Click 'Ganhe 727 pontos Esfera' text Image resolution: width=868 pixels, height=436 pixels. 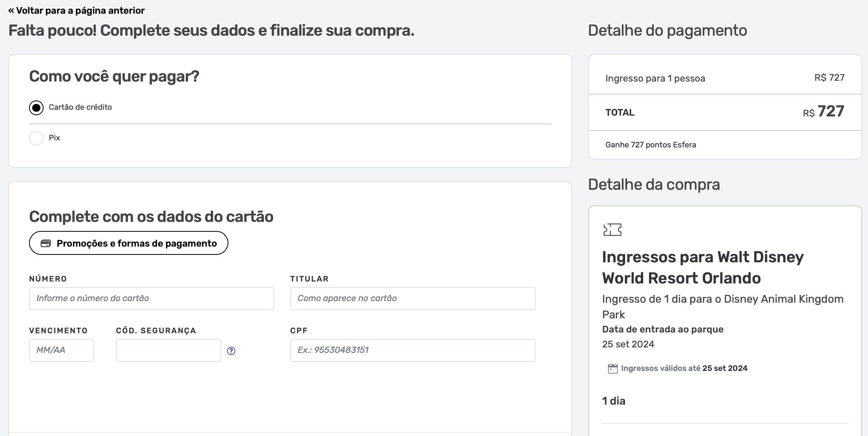point(651,145)
